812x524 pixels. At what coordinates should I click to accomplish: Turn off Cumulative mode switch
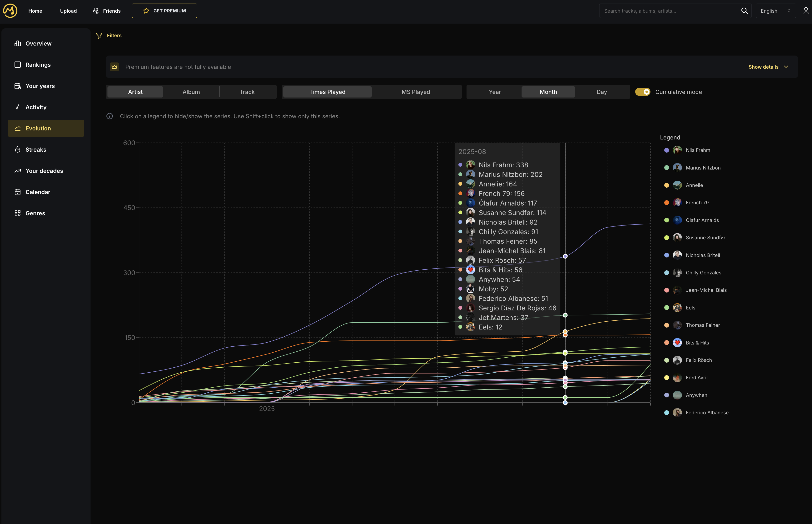click(x=642, y=92)
